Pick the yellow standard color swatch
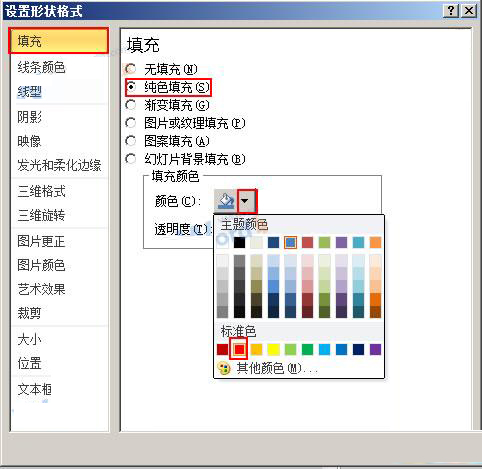The height and width of the screenshot is (469, 482). coord(273,349)
